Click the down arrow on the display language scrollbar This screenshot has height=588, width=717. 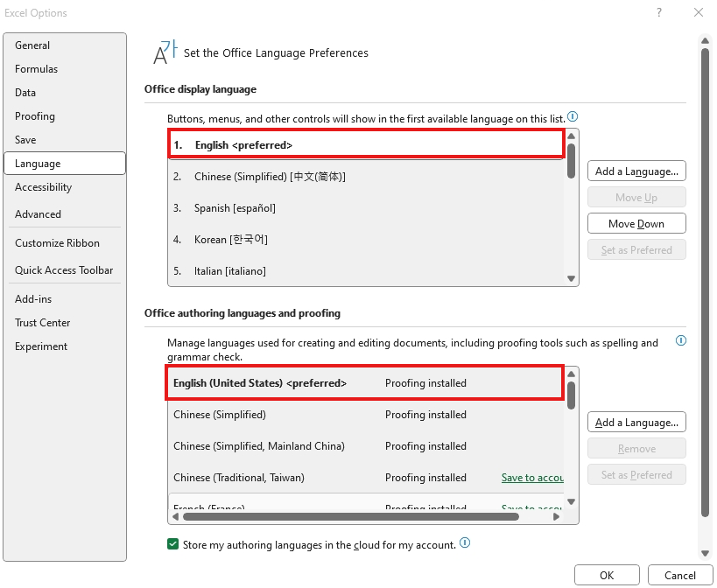click(571, 277)
